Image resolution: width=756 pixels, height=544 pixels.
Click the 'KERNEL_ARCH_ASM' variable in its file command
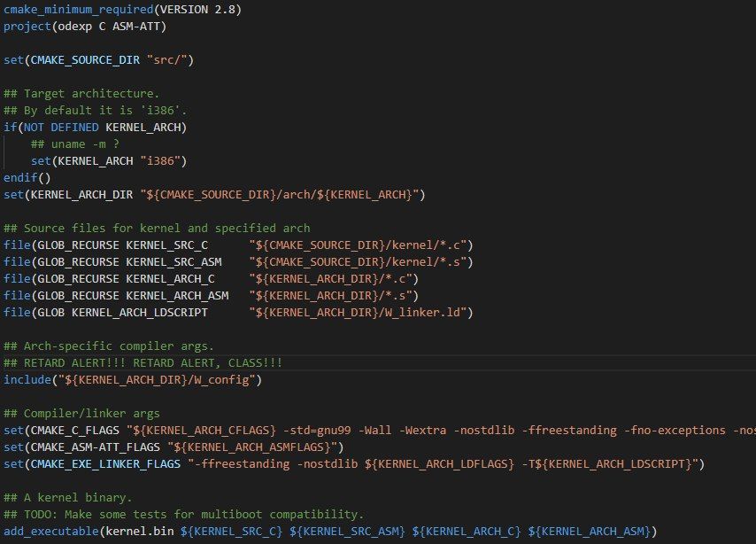(x=177, y=296)
